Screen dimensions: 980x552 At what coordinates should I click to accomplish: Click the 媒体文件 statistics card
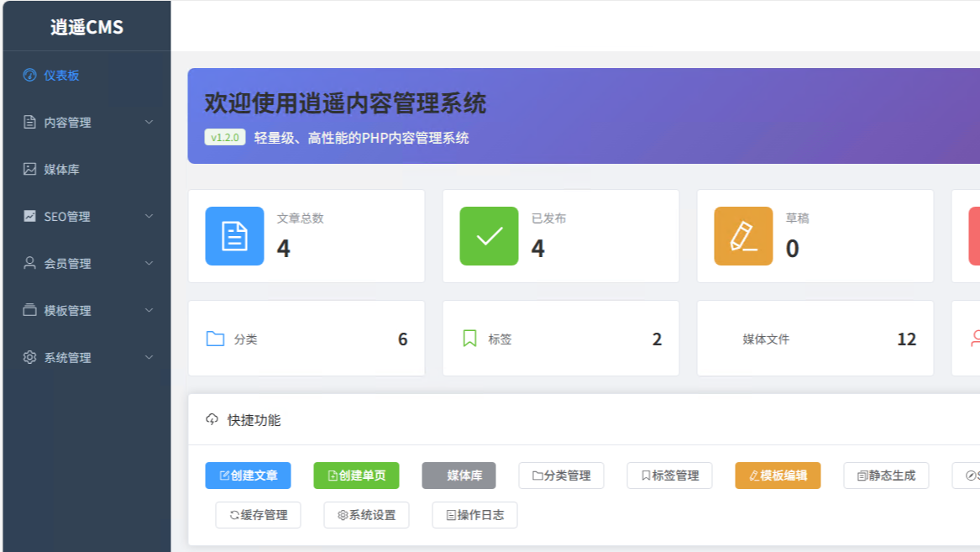coord(815,338)
